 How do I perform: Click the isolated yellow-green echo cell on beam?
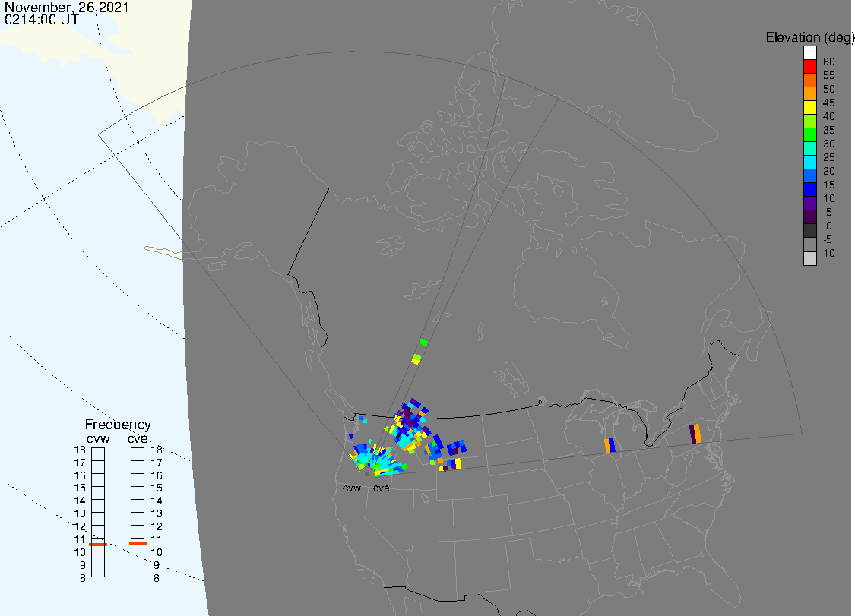point(416,359)
